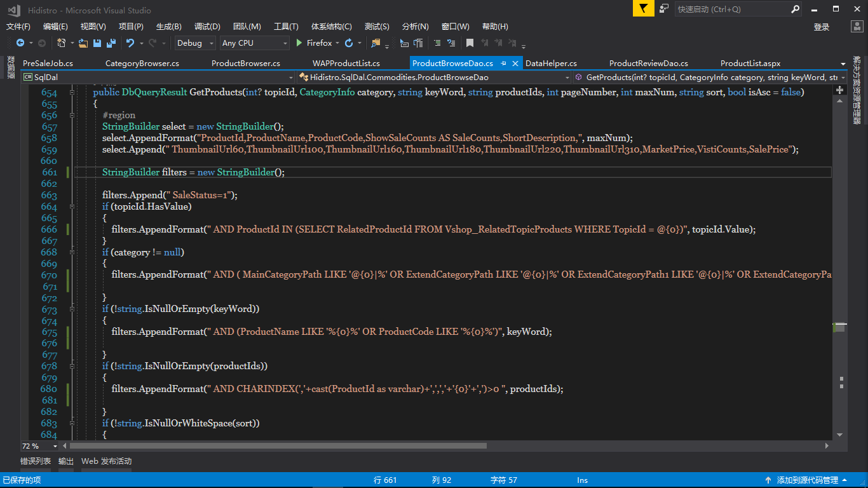Toggle bookmark on the current line
This screenshot has height=488, width=868.
(x=470, y=43)
